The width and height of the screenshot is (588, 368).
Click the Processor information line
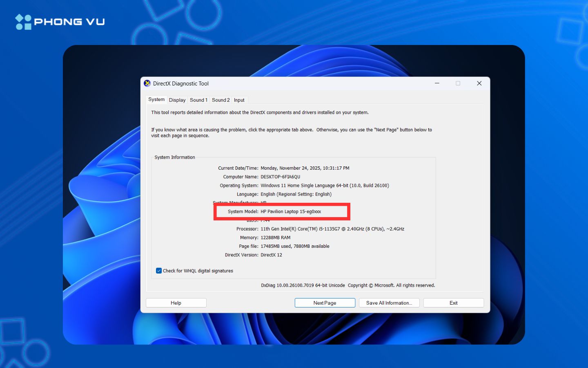pos(332,229)
